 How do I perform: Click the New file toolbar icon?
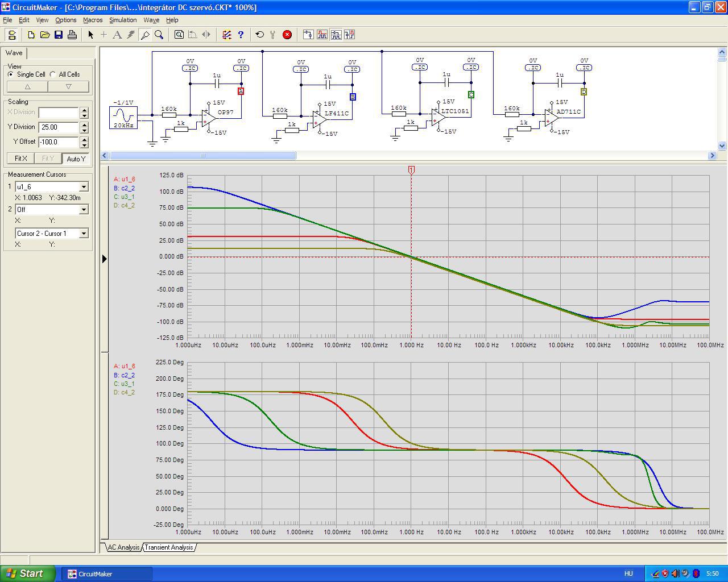31,35
